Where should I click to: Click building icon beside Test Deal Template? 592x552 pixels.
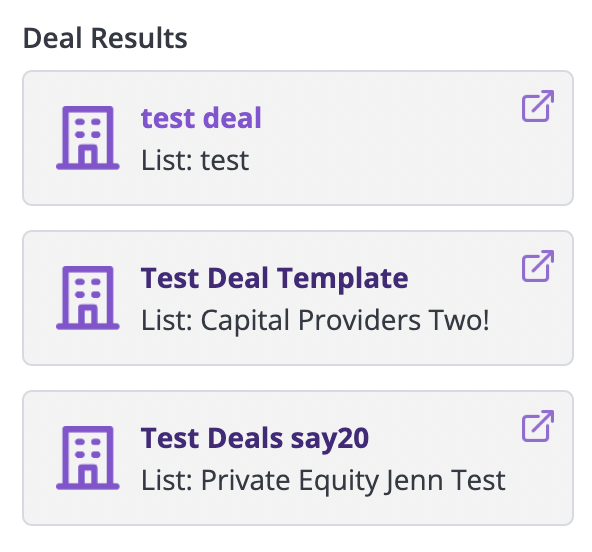pos(88,298)
